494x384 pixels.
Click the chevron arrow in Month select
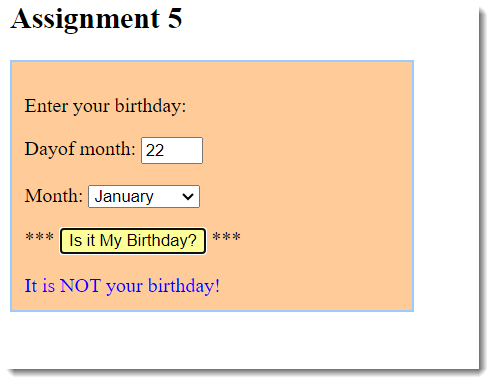click(x=188, y=197)
